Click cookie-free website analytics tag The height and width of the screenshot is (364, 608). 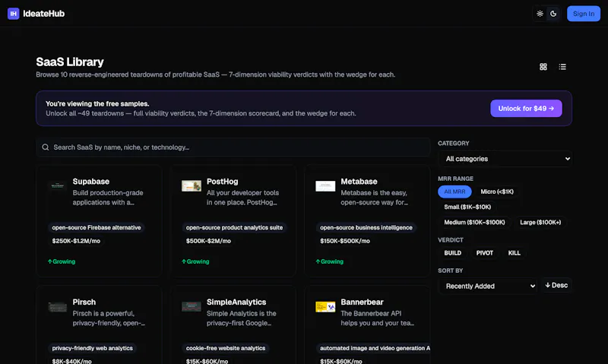[x=225, y=348]
